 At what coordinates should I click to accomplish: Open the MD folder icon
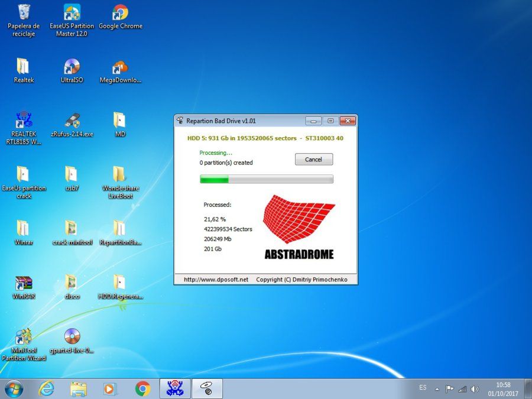coord(120,124)
